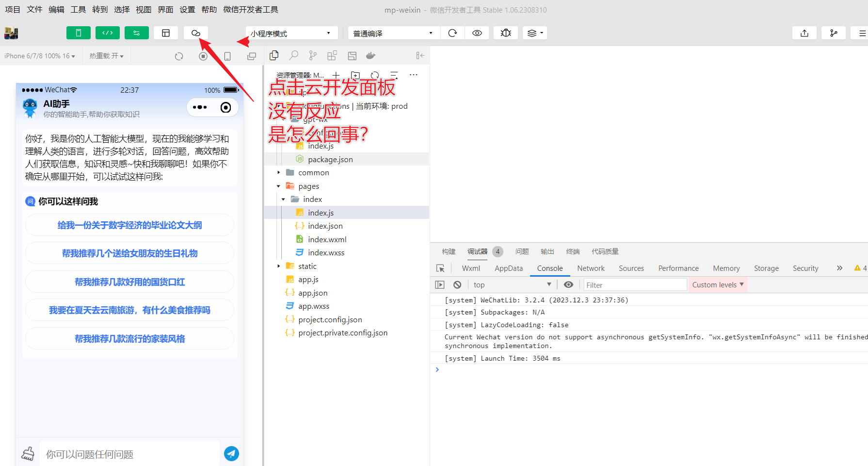
Task: Switch to the AppData tab
Action: (509, 268)
